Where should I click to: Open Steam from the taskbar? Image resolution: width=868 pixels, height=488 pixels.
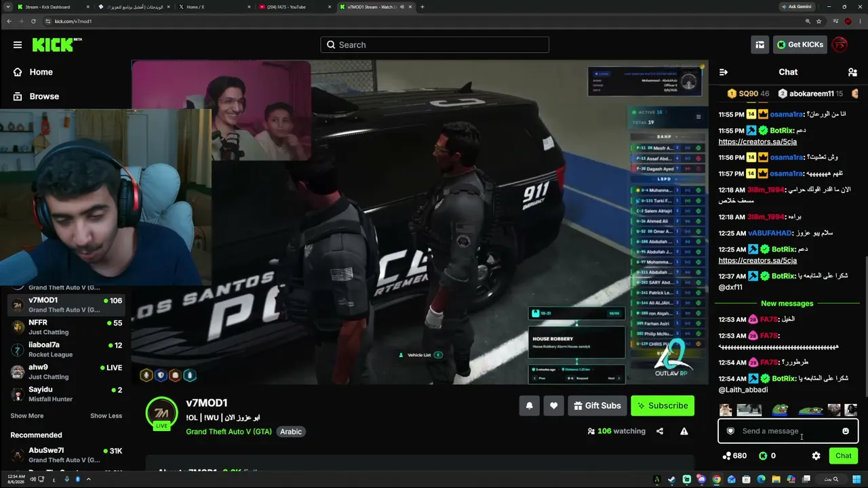coord(671,479)
